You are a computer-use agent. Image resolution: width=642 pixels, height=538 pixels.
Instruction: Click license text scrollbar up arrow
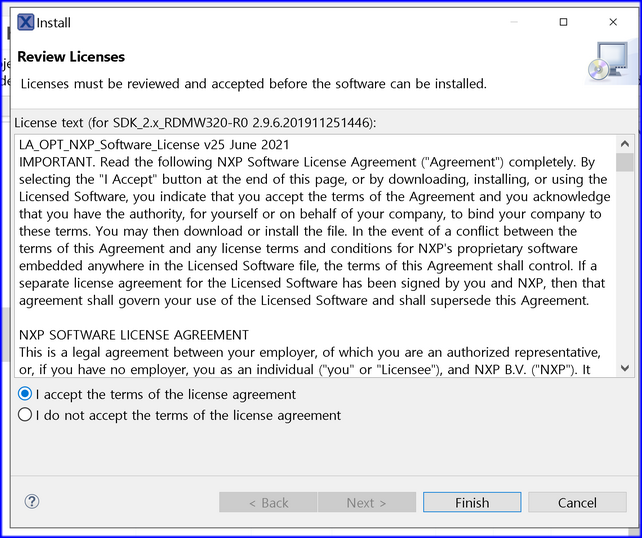(x=625, y=144)
